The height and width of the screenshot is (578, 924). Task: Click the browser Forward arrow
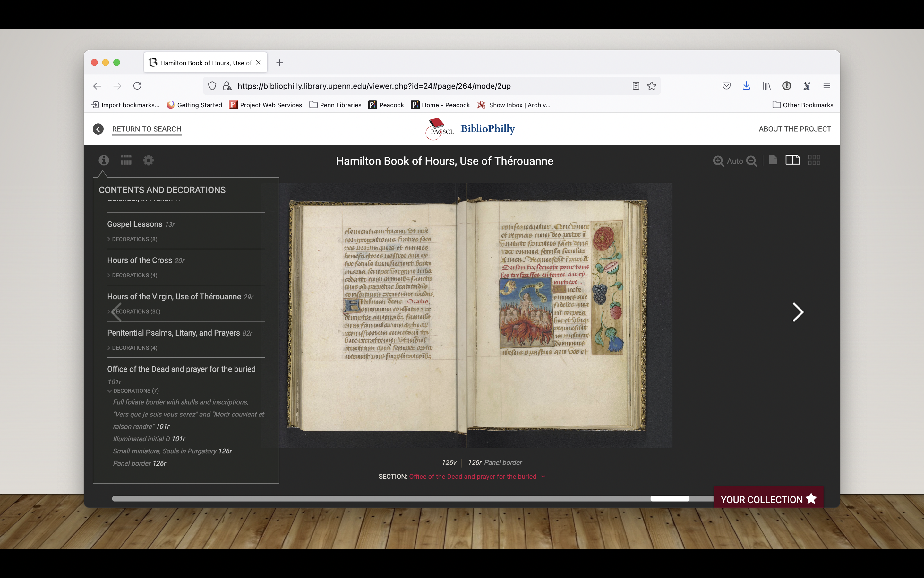pos(117,86)
